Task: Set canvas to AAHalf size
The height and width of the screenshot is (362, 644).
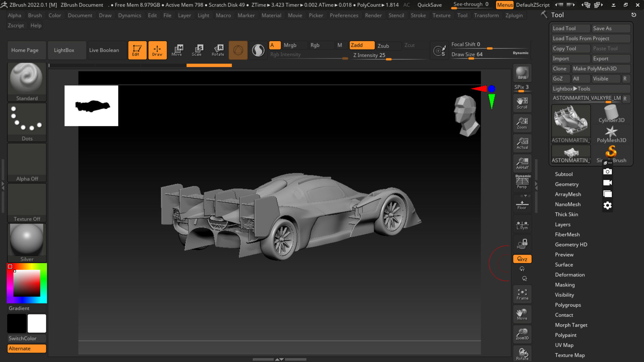Action: click(x=522, y=163)
